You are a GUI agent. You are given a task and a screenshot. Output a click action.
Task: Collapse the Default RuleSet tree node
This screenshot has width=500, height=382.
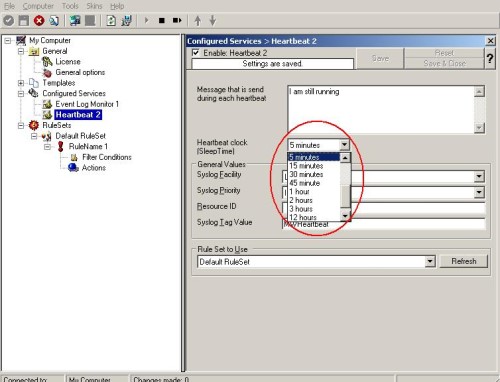click(x=34, y=136)
